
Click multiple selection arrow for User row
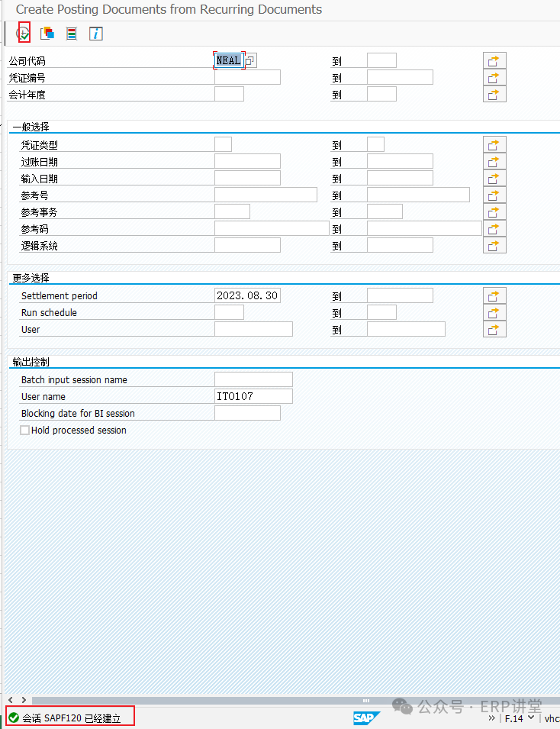click(494, 329)
